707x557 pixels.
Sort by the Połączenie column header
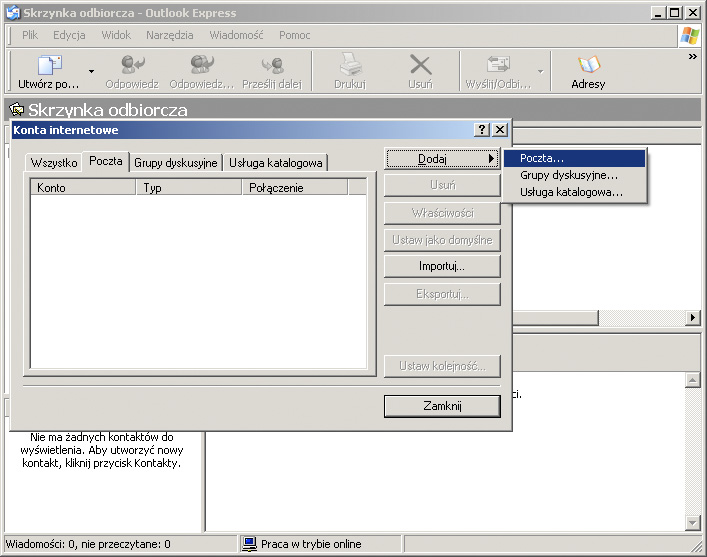pos(295,188)
